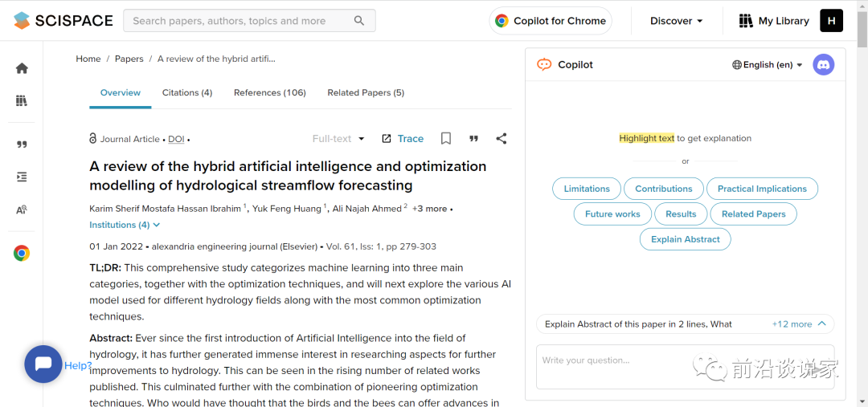868x407 pixels.
Task: Click the Copilot for Chrome button
Action: click(551, 21)
